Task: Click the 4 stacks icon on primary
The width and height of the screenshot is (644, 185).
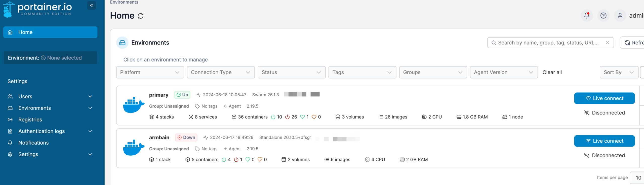Action: pos(151,117)
